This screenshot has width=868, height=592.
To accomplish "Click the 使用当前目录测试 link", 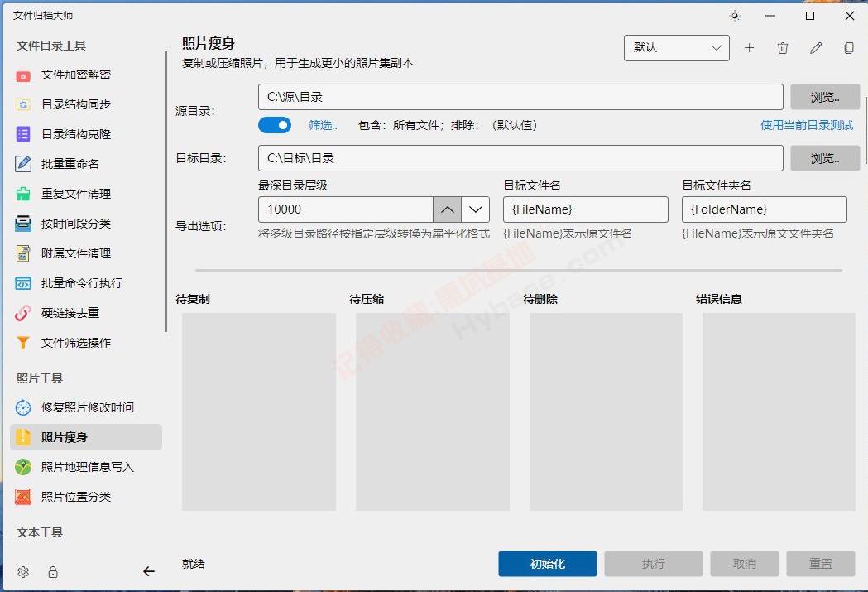I will click(807, 125).
